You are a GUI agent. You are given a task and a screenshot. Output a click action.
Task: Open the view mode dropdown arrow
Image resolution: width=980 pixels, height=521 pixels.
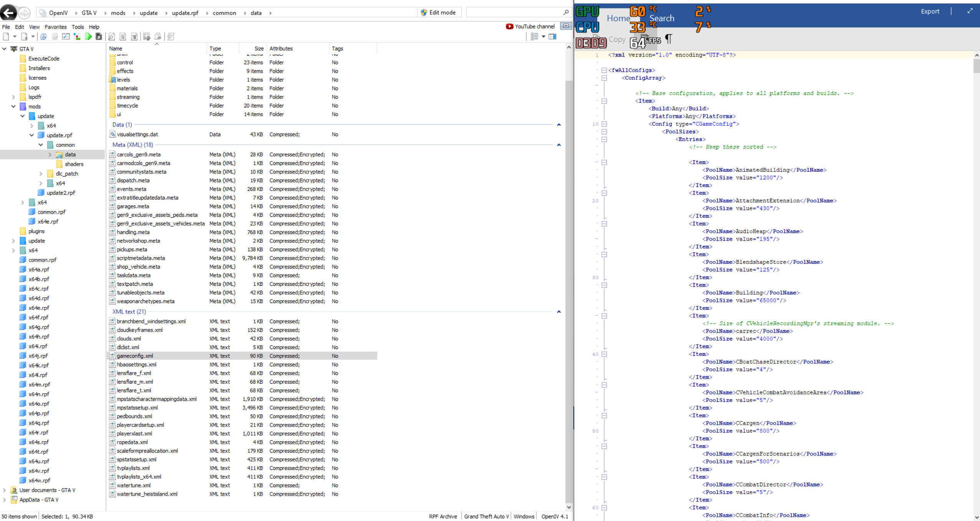544,36
